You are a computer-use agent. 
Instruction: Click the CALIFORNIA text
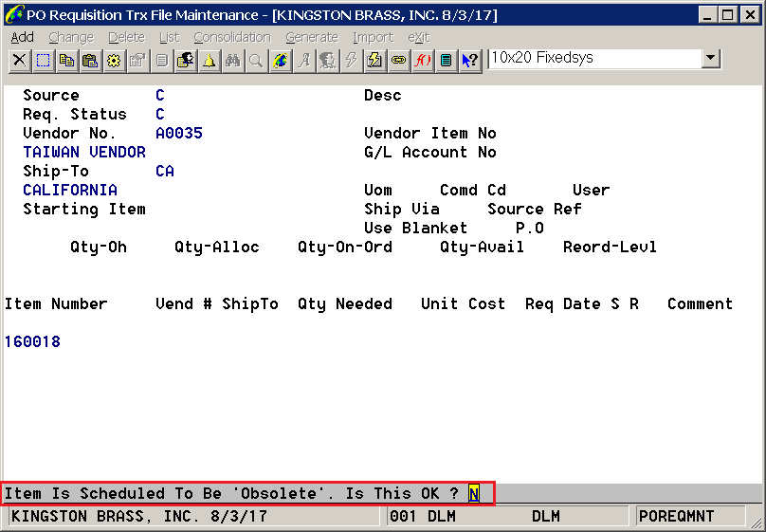coord(70,190)
